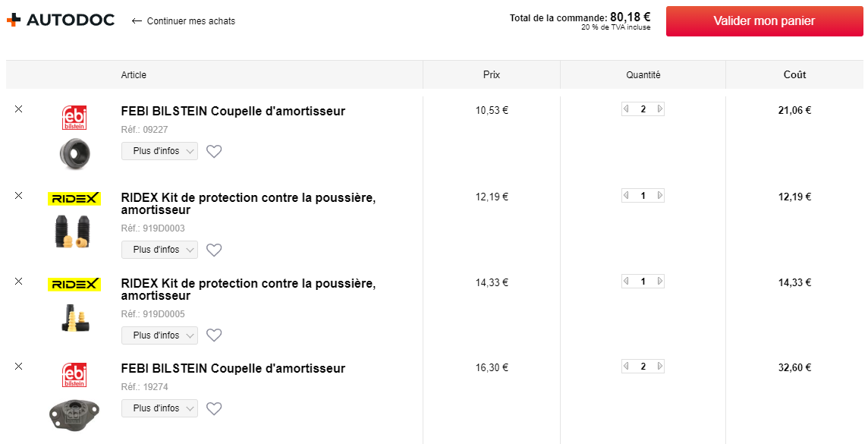Viewport: 868px width, 444px height.
Task: Decrease quantity of RIDEX 919D0005 kit
Action: tap(626, 282)
